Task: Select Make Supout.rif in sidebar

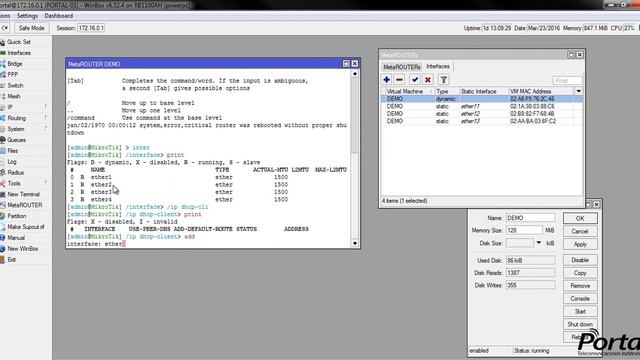Action: pos(26,227)
